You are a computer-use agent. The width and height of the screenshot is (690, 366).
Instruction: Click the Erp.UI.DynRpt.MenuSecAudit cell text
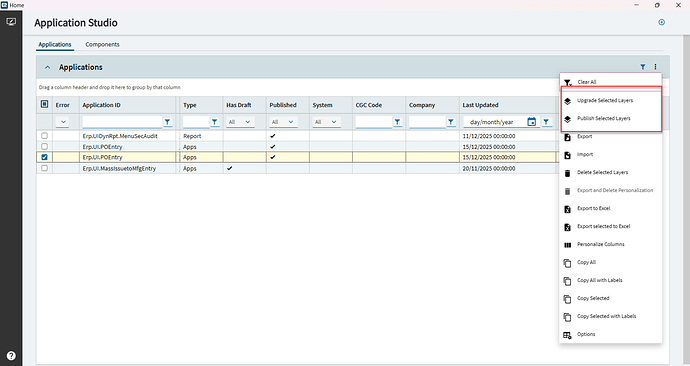(120, 136)
